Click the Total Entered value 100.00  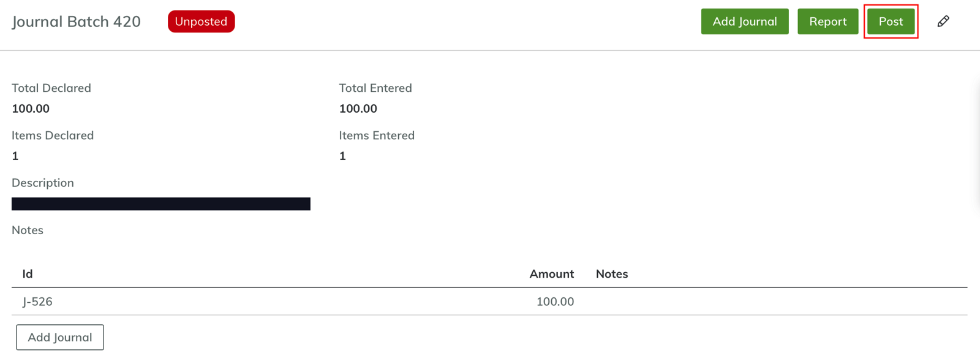pos(358,108)
